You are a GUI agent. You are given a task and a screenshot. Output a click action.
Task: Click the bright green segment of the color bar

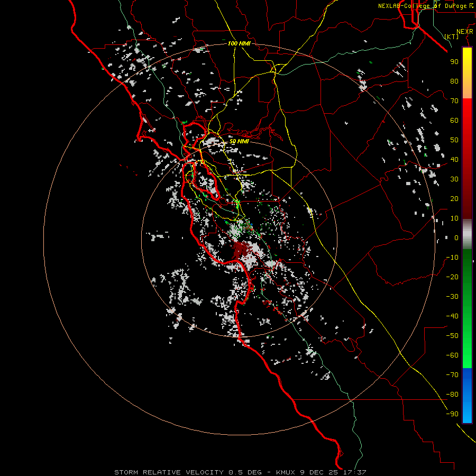coord(467,355)
